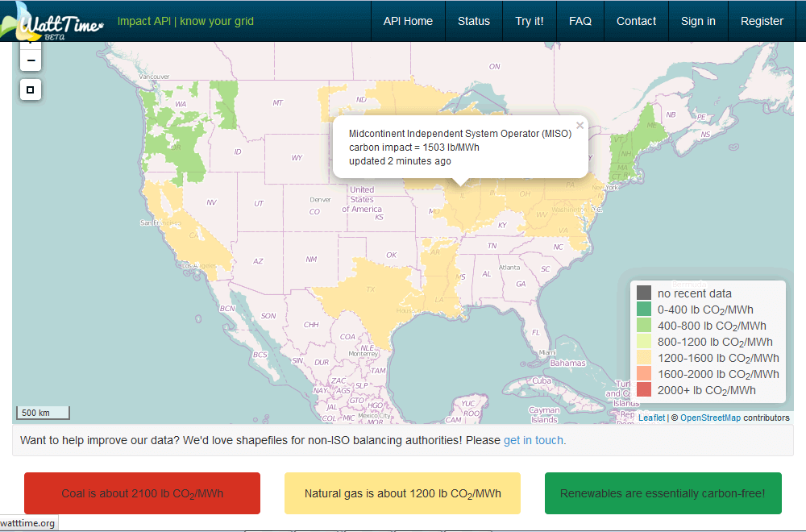Click Register in the navigation bar
This screenshot has height=532, width=806.
(x=762, y=21)
